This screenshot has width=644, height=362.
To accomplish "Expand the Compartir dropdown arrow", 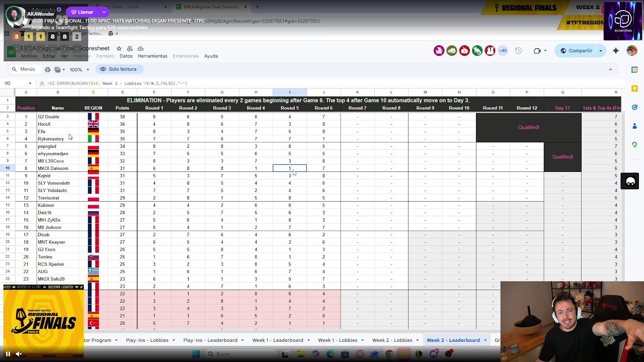I will (601, 51).
